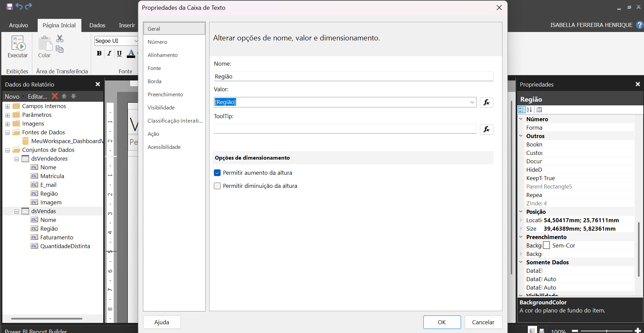Click the Save icon in title bar
644x333 pixels.
[9, 6]
